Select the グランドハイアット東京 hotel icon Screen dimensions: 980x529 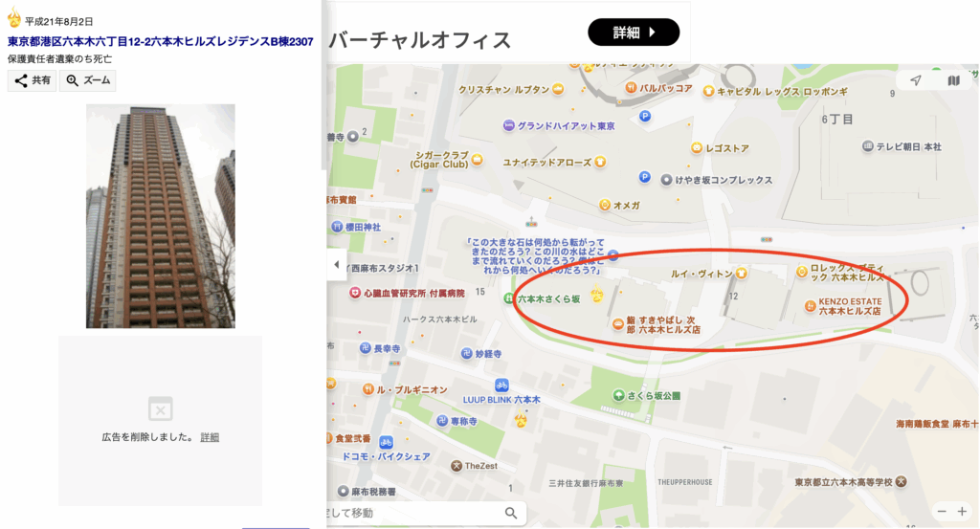point(509,125)
